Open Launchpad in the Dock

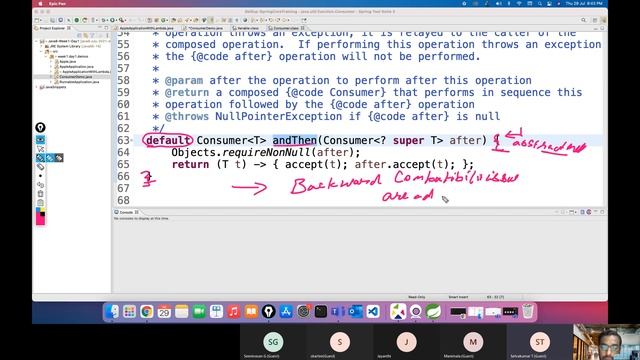129,312
